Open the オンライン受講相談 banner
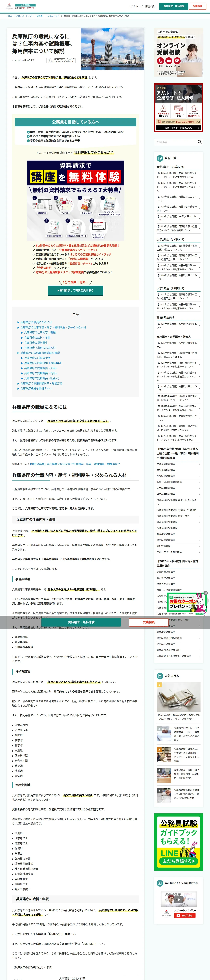This screenshot has height=980, width=210. click(x=178, y=52)
